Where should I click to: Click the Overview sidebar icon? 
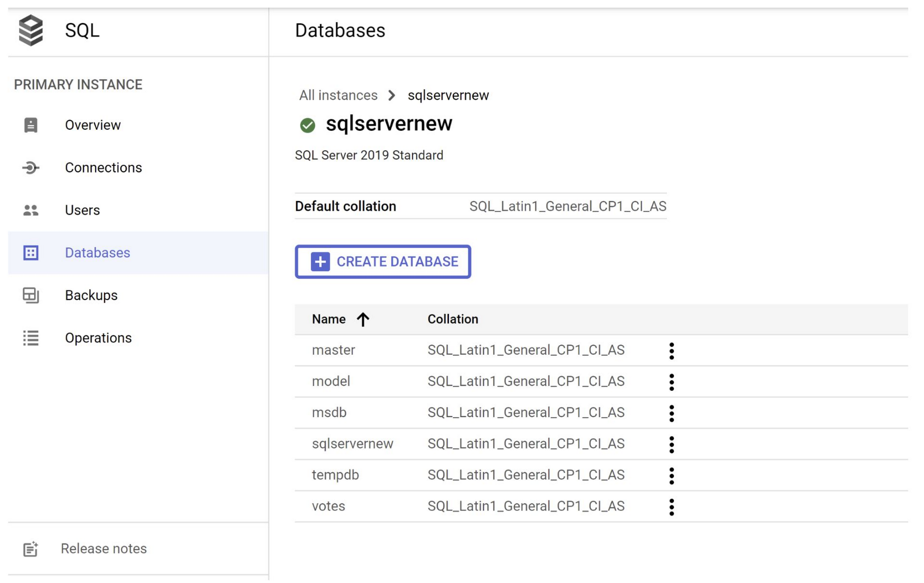click(x=31, y=125)
